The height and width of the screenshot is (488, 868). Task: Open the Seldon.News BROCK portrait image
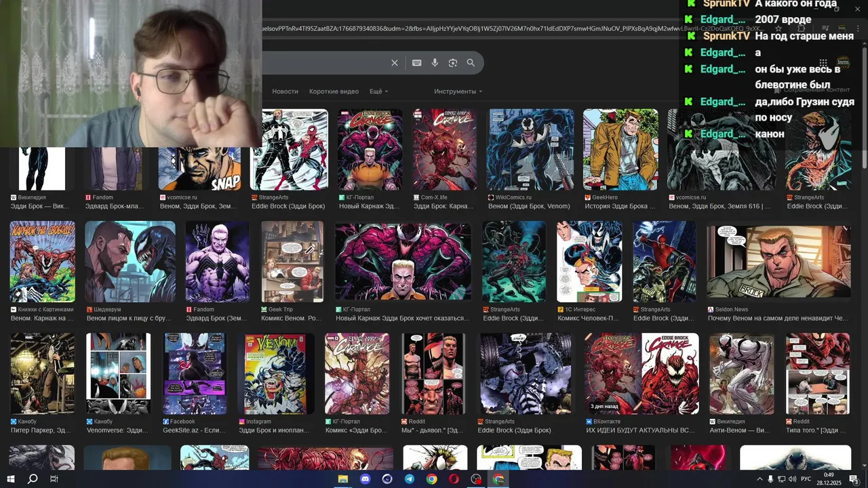[778, 262]
